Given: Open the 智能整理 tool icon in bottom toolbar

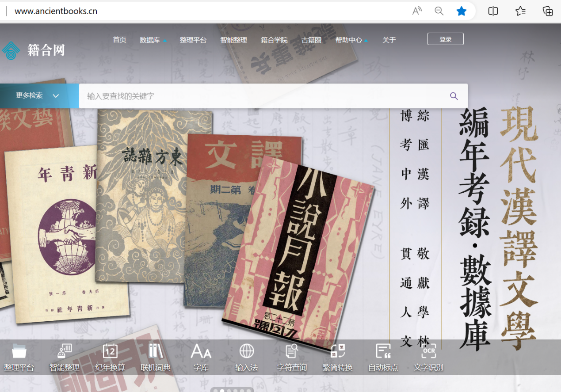Looking at the screenshot, I should [65, 358].
